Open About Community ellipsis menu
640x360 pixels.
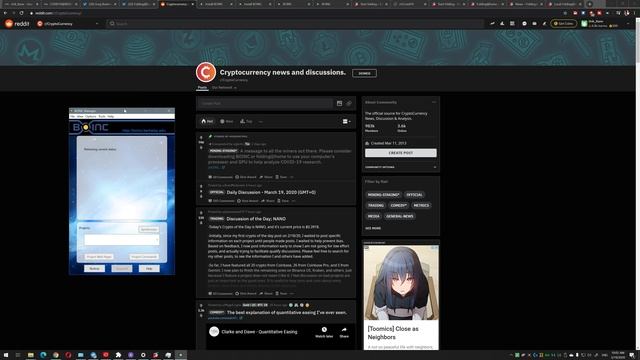click(434, 102)
